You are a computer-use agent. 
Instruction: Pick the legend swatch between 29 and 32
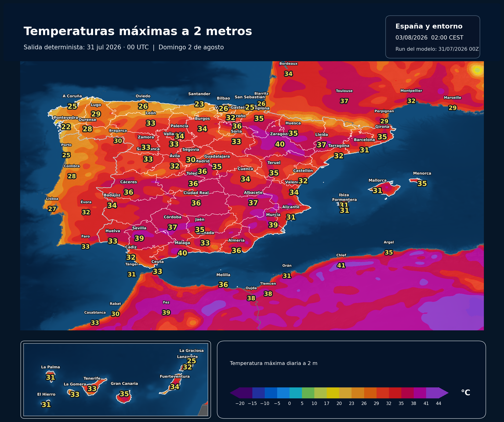point(383,393)
